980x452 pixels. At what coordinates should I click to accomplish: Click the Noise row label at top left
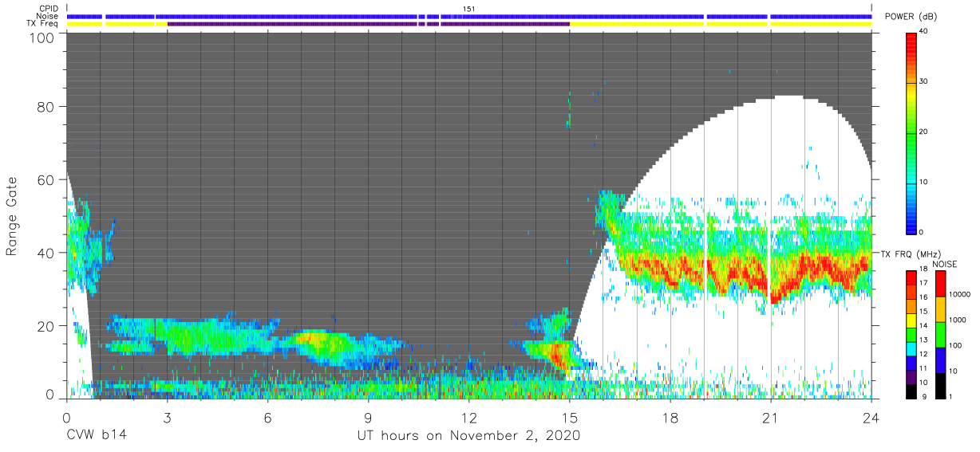[x=47, y=16]
